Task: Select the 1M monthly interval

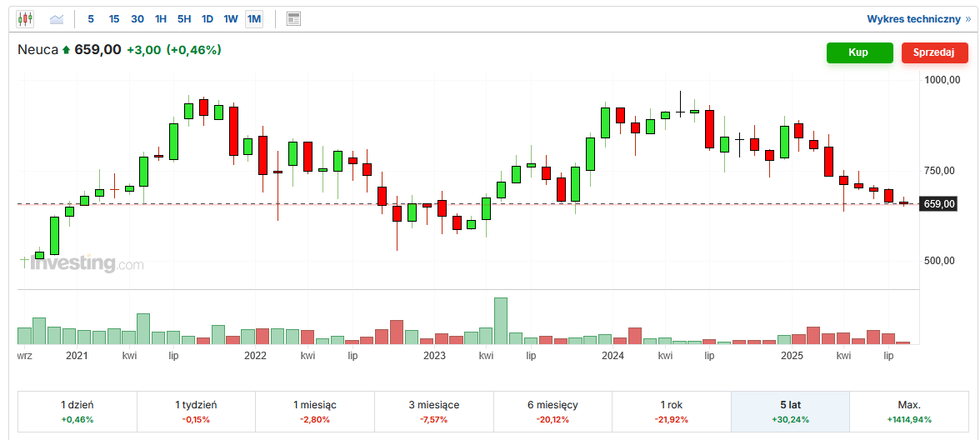Action: pos(254,18)
